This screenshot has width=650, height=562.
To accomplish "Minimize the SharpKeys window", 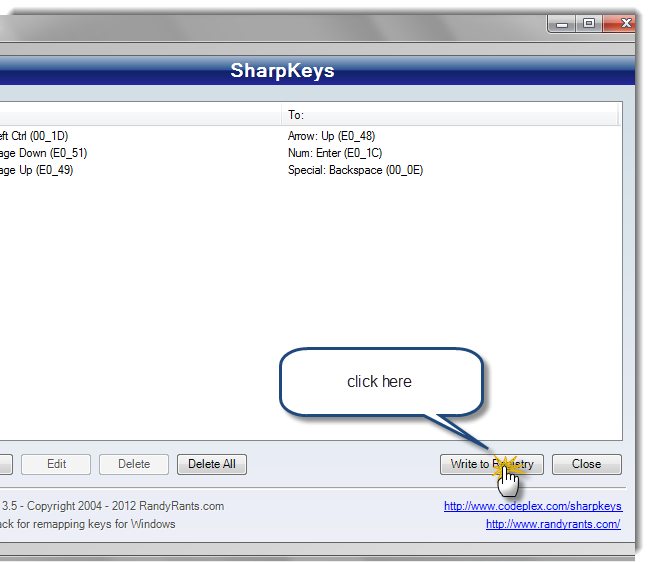I will click(x=562, y=24).
